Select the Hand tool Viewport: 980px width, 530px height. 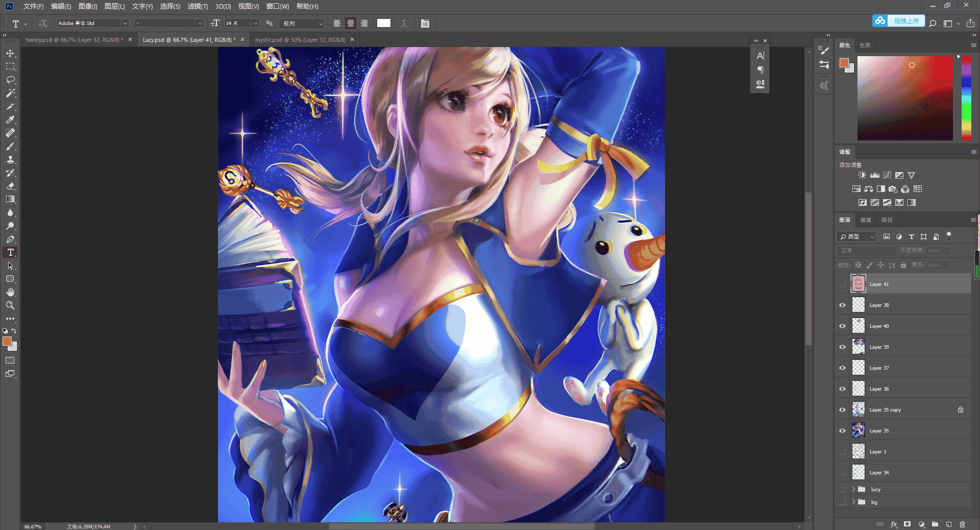click(10, 292)
